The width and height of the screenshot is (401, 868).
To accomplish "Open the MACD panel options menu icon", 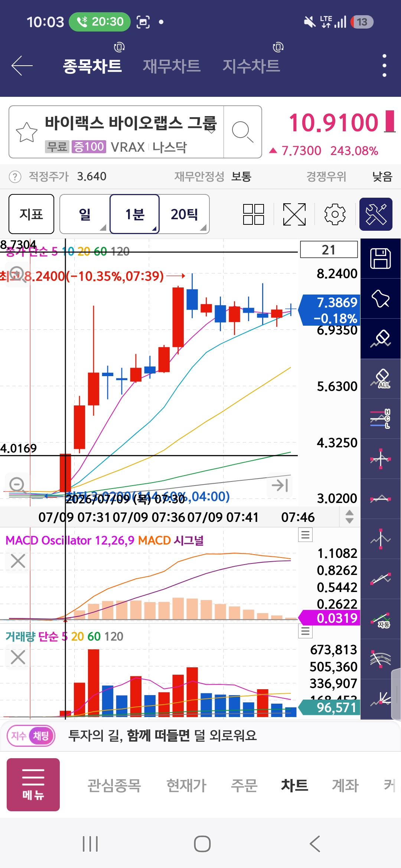I will click(306, 535).
